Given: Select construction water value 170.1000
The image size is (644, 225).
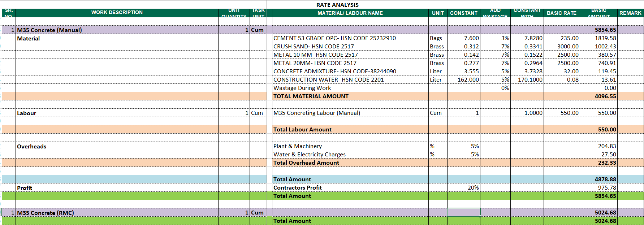Looking at the screenshot, I should (527, 80).
